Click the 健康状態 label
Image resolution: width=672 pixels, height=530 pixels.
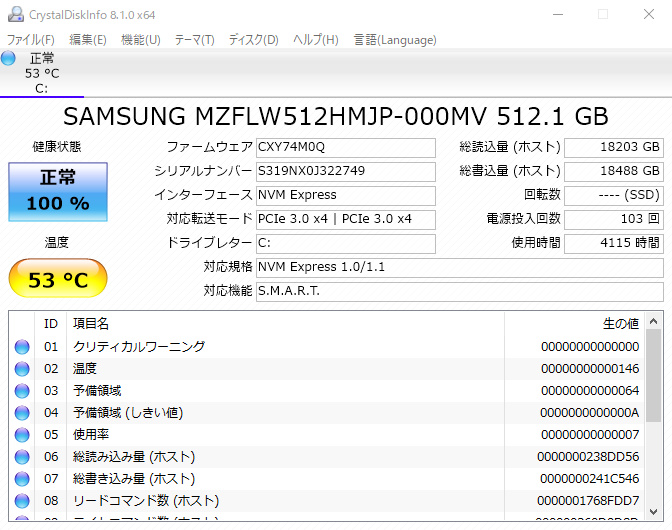tap(57, 147)
